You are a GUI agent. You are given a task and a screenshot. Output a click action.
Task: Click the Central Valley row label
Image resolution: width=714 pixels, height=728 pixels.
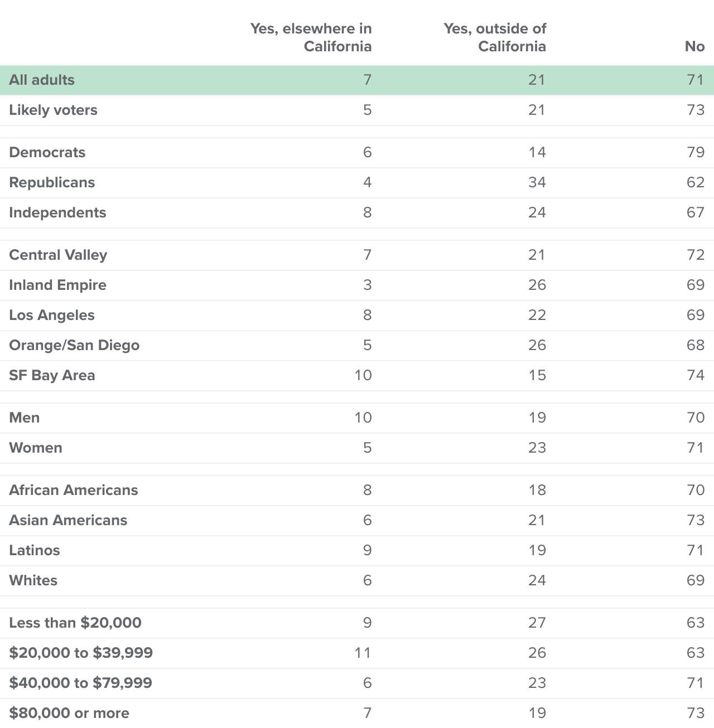point(58,255)
